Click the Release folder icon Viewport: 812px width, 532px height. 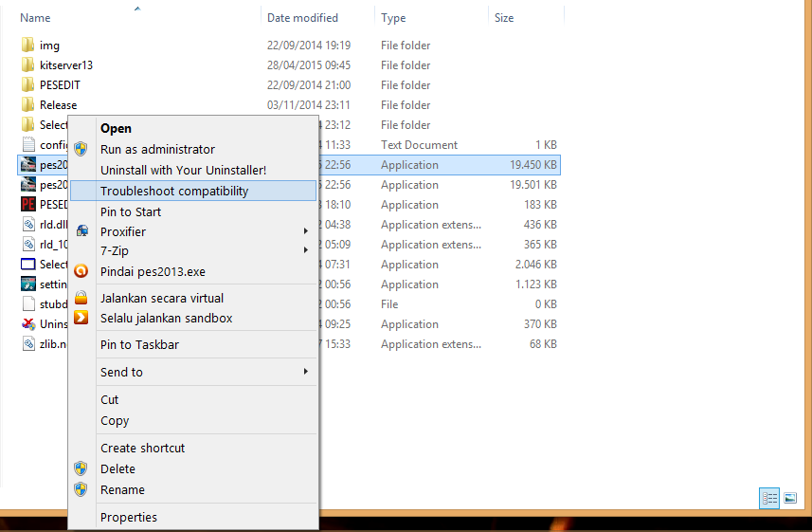coord(28,104)
